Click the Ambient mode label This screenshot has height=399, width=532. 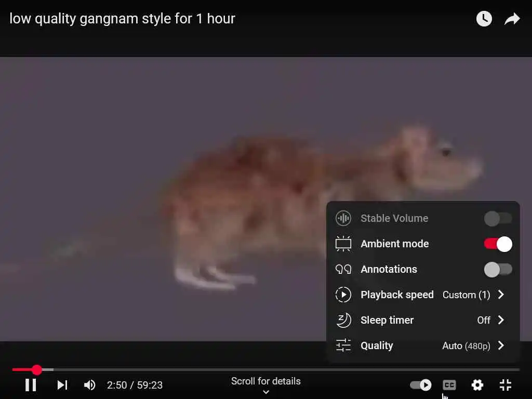coord(395,244)
